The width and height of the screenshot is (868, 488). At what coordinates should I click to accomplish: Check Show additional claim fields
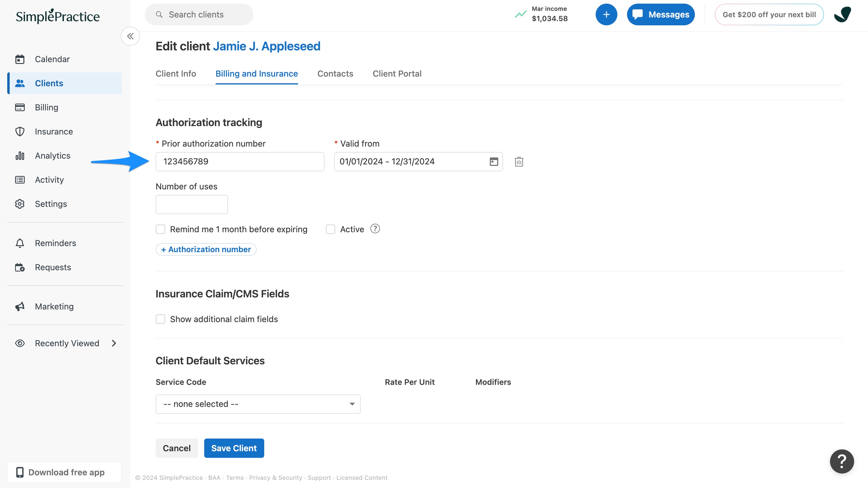pos(160,319)
